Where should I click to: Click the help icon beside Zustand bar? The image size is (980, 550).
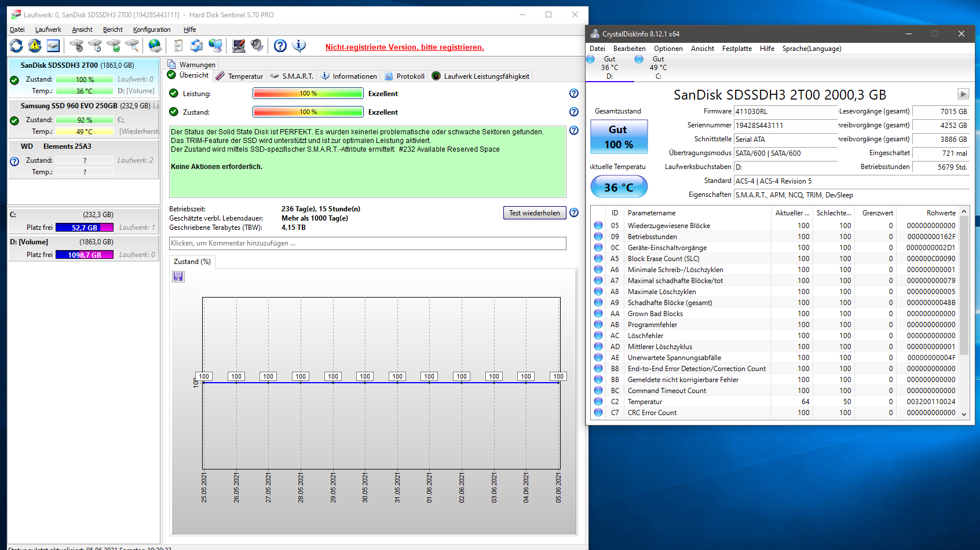tap(574, 112)
